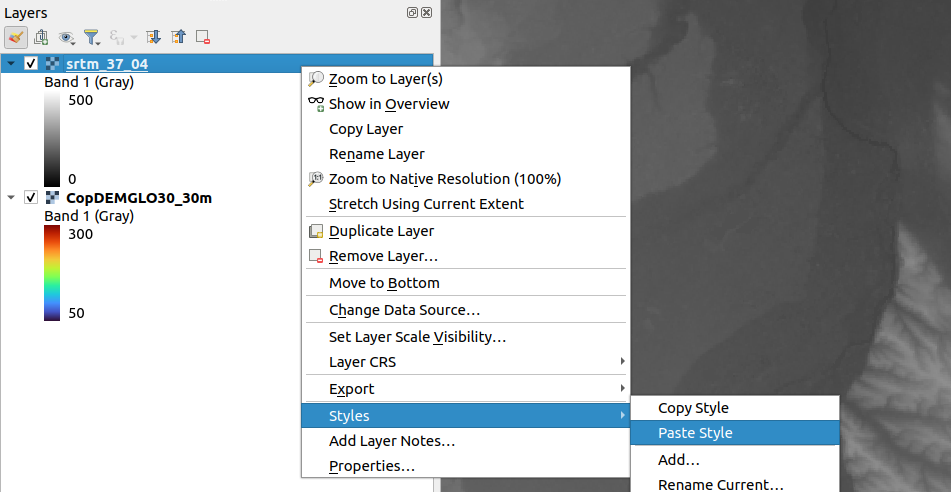The width and height of the screenshot is (951, 492).
Task: Toggle CopDEMGLO30_30m layer visibility checkbox
Action: point(31,198)
